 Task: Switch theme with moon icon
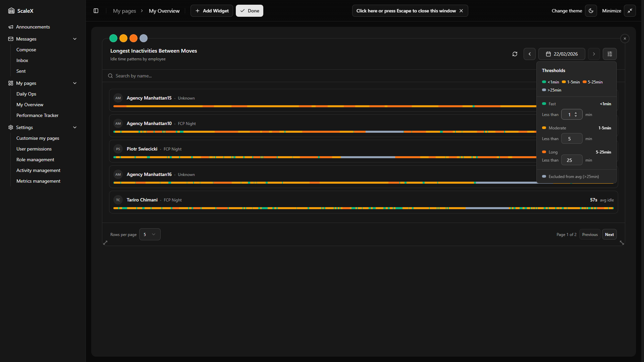pyautogui.click(x=591, y=11)
